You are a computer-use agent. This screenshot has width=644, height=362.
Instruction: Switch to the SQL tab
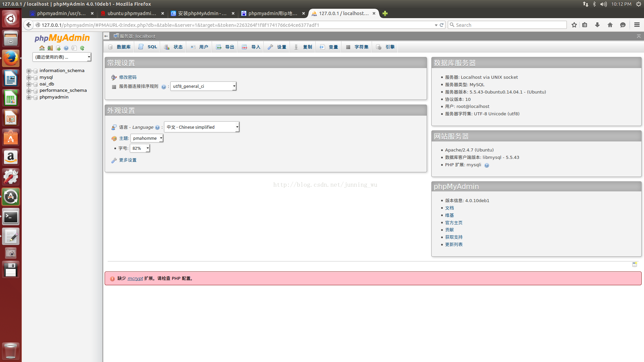coord(148,47)
